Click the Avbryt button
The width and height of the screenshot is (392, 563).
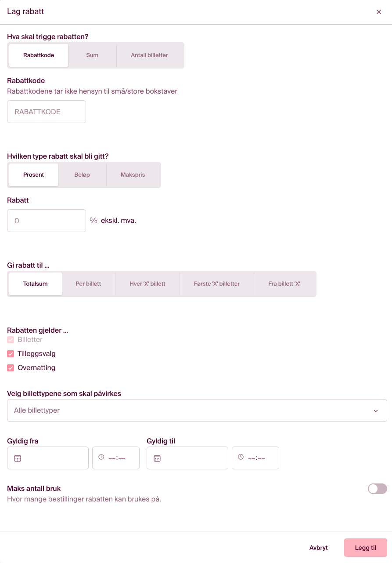tap(319, 548)
